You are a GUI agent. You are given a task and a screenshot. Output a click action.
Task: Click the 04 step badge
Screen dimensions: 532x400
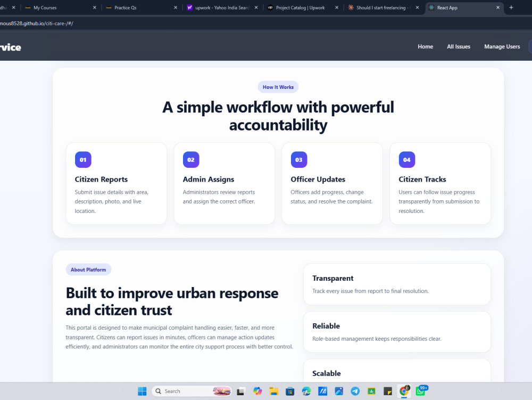pyautogui.click(x=407, y=160)
